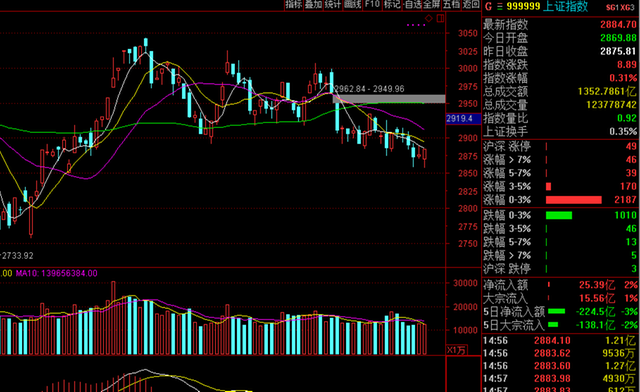This screenshot has height=392, width=640.
Task: Toggle 全屏 full screen mode
Action: (x=431, y=4)
